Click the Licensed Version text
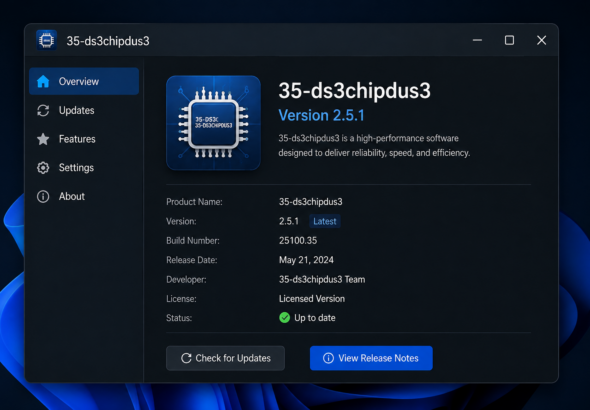The width and height of the screenshot is (590, 410). tap(312, 299)
